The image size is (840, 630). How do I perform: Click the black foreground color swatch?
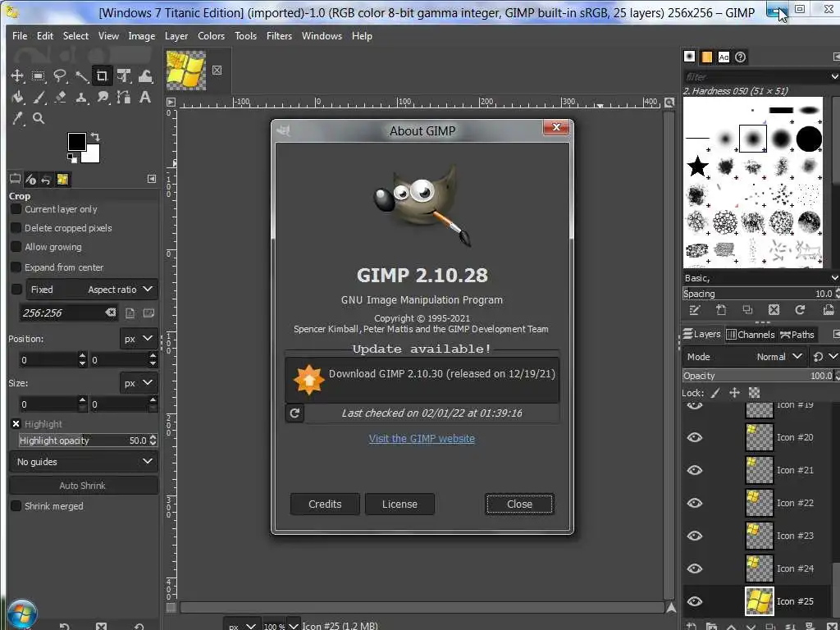pos(76,142)
